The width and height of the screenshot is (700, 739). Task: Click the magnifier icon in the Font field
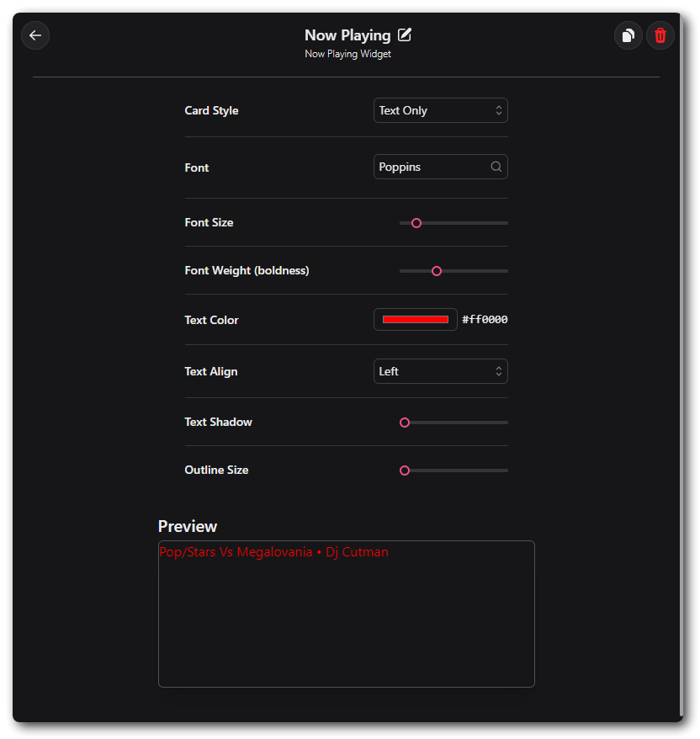pos(496,167)
